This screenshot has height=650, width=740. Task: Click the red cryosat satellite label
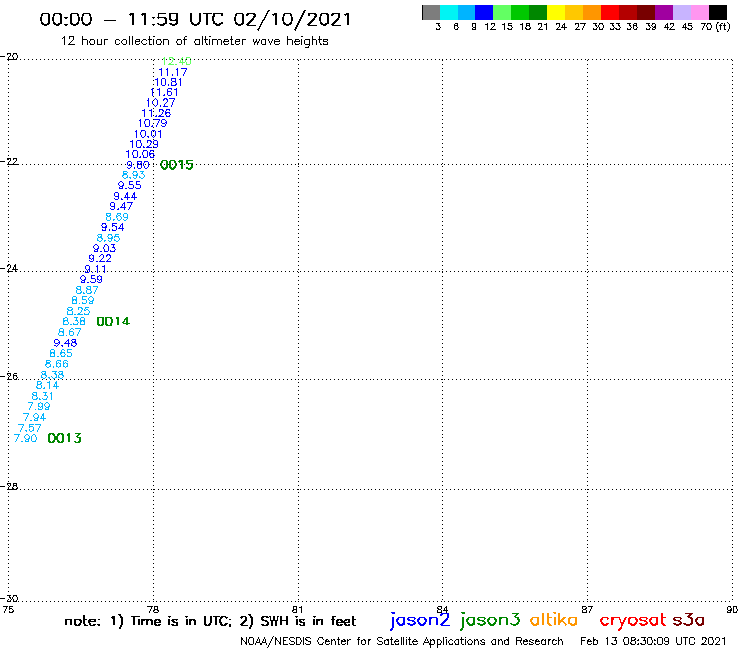pyautogui.click(x=632, y=620)
